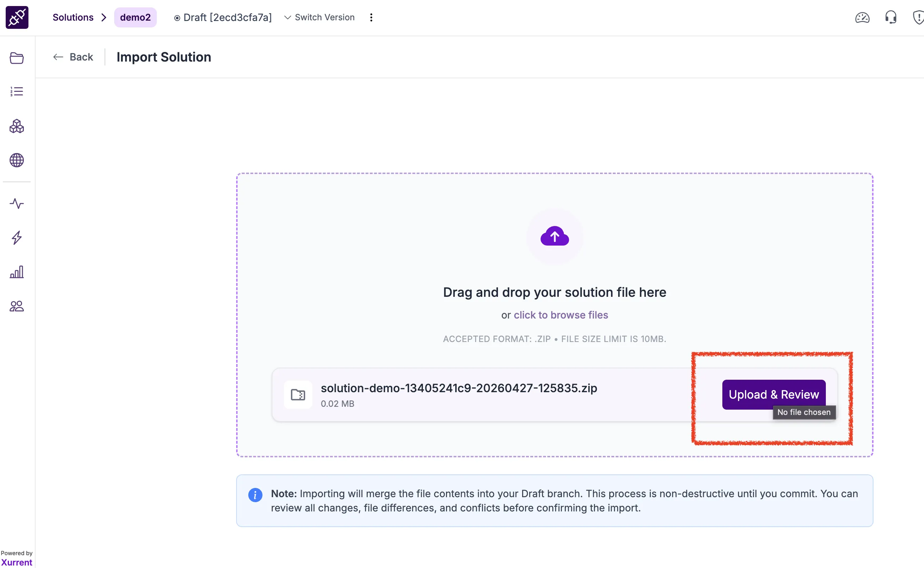Open the folder icon in sidebar

click(16, 58)
